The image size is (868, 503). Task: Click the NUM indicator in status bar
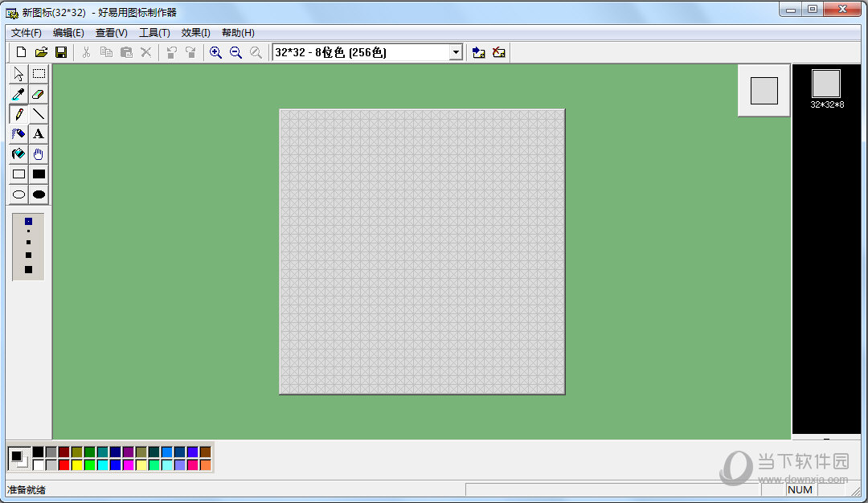click(x=800, y=489)
